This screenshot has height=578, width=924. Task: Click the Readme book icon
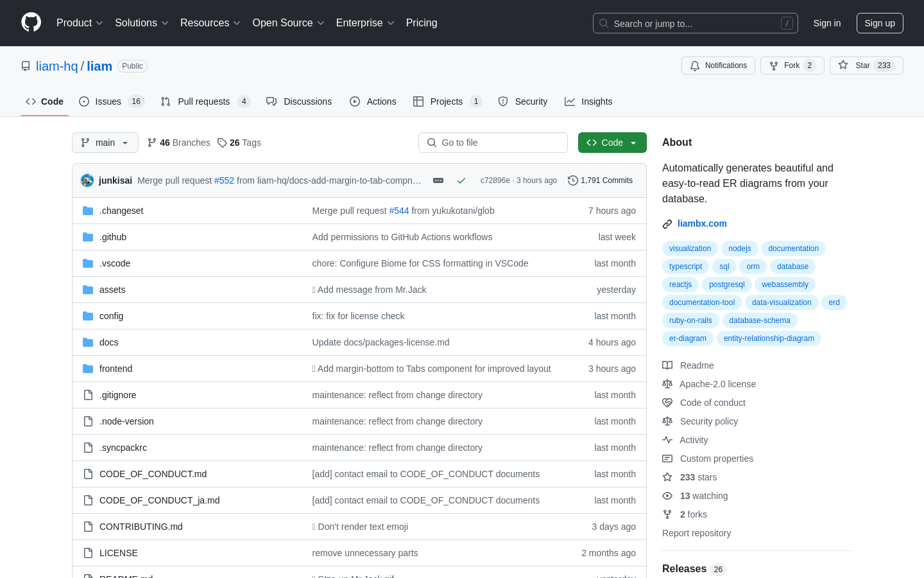(667, 365)
